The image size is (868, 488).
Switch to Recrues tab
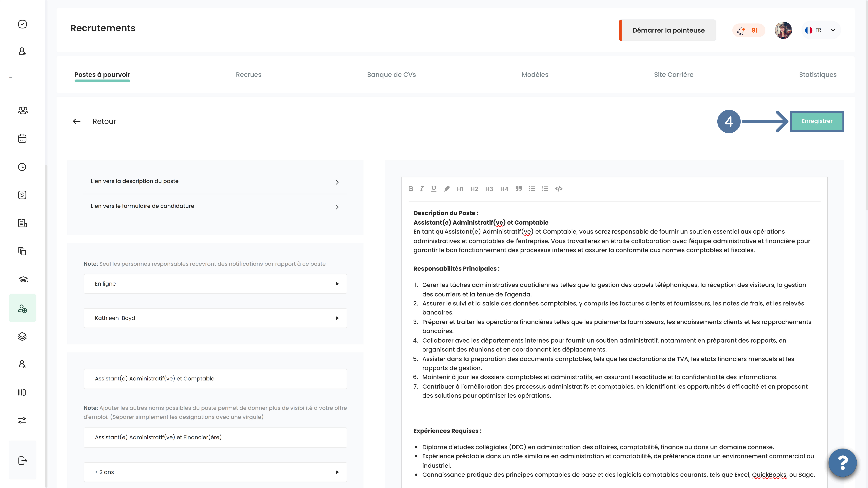click(x=249, y=75)
